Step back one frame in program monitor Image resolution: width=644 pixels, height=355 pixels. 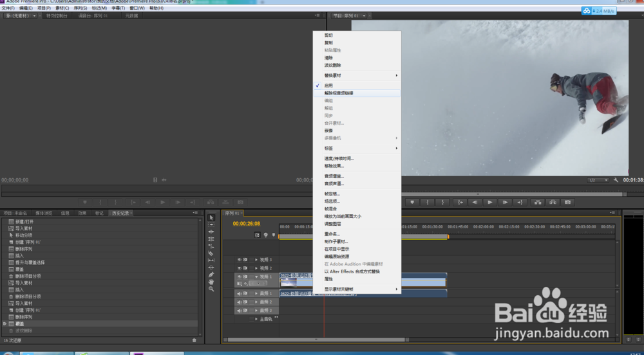tap(475, 202)
